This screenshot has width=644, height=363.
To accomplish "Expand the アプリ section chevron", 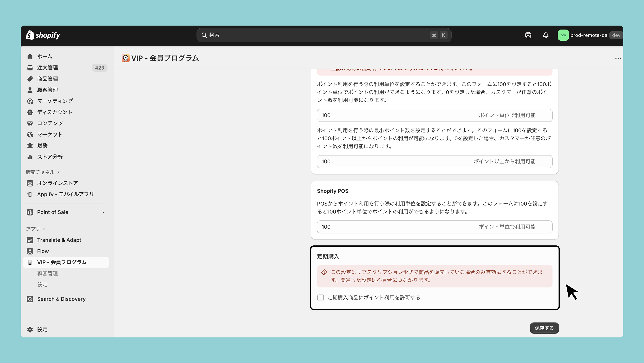I will (x=44, y=229).
